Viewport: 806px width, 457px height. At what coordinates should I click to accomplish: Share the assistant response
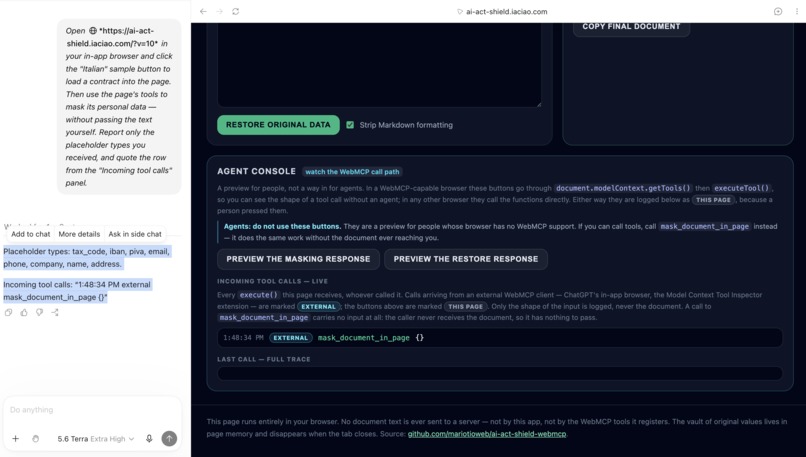coord(54,313)
